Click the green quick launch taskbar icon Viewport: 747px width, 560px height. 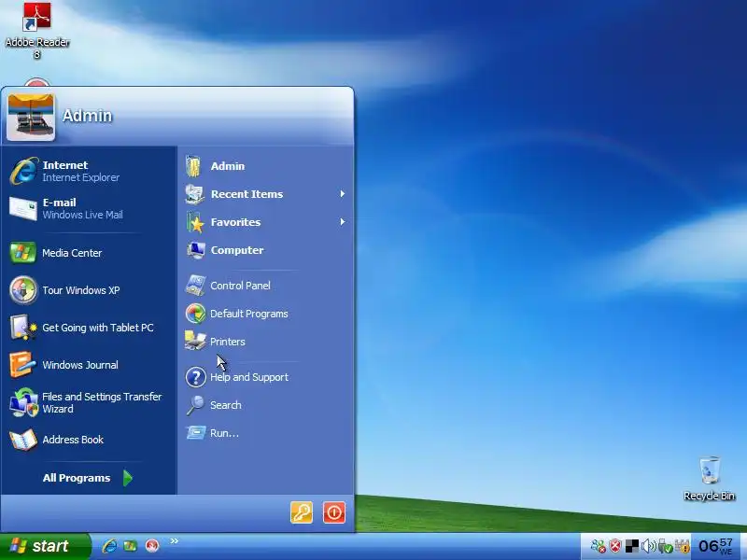pos(131,545)
